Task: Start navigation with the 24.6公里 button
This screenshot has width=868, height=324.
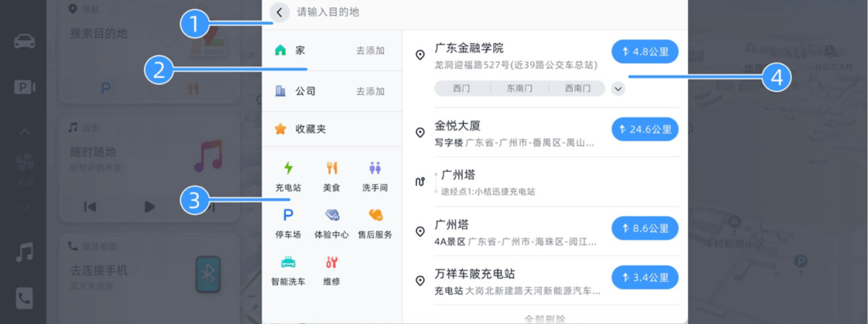Action: click(x=645, y=129)
